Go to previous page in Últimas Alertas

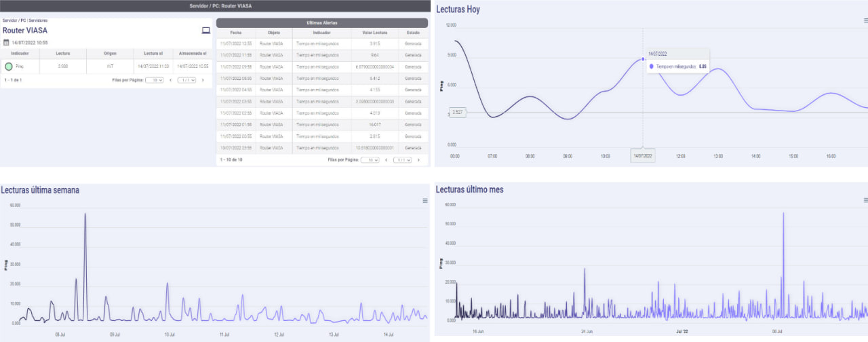point(386,160)
